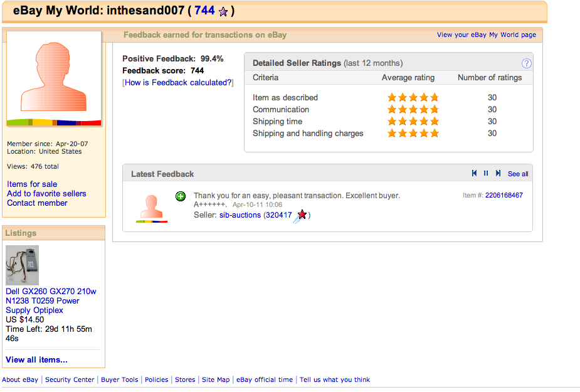This screenshot has width=580, height=392.
Task: Open How is Feedback calculated link
Action: pos(178,83)
